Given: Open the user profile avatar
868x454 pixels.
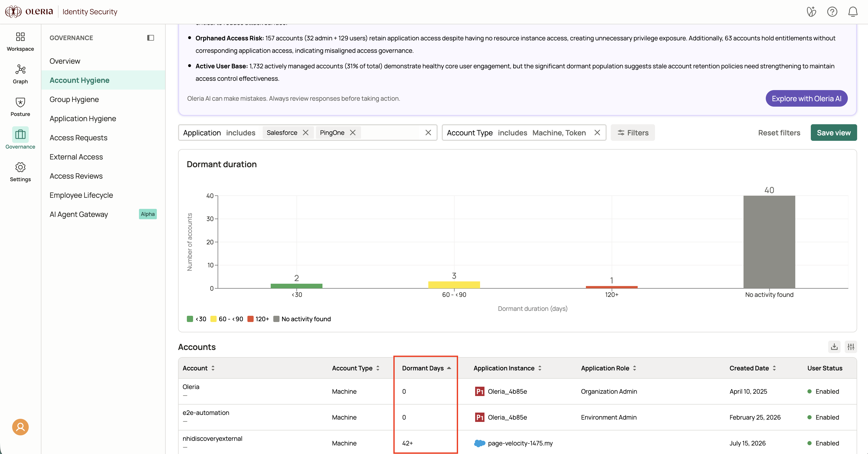Looking at the screenshot, I should (x=20, y=427).
